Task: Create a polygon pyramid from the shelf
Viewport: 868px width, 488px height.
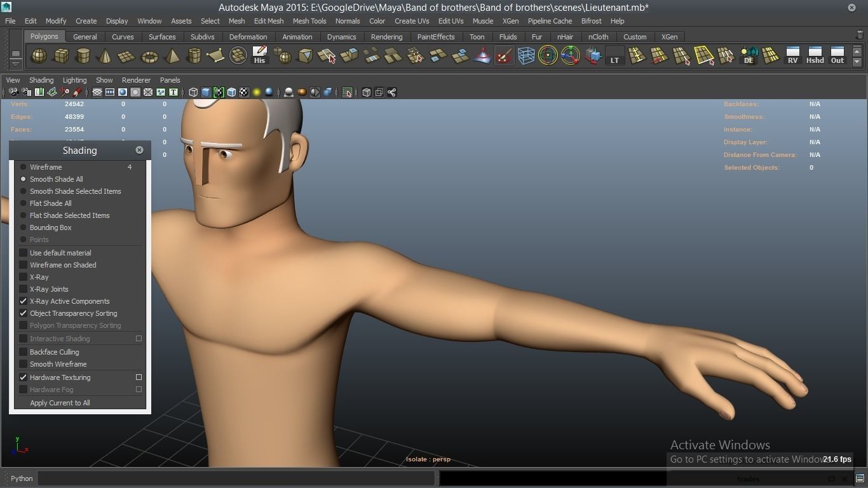Action: [172, 56]
